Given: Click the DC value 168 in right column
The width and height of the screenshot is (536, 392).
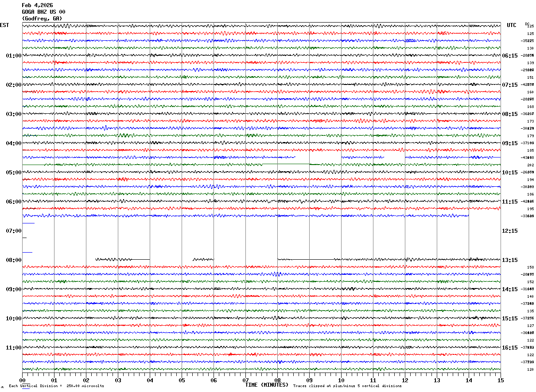Looking at the screenshot, I should click(x=530, y=107).
